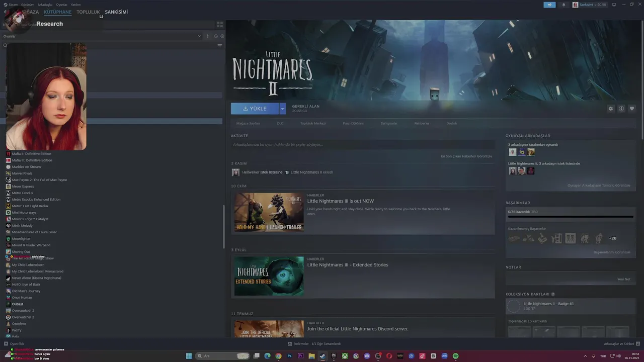Toggle the library grid view icon
The image size is (644, 362).
click(x=220, y=24)
